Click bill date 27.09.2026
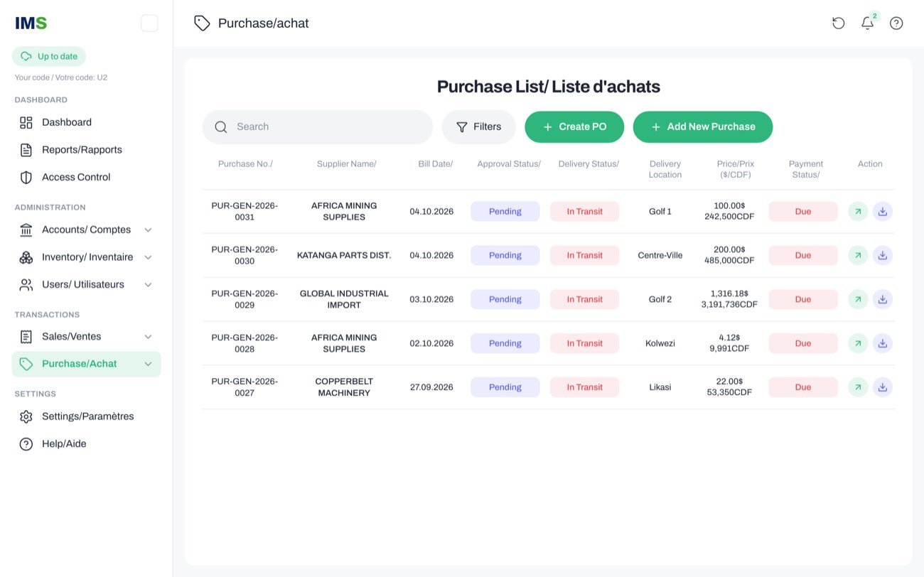The width and height of the screenshot is (924, 577). pyautogui.click(x=431, y=387)
